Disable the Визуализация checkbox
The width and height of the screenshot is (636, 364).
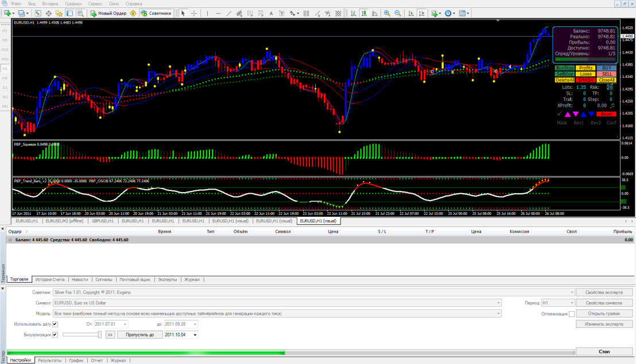pyautogui.click(x=55, y=334)
